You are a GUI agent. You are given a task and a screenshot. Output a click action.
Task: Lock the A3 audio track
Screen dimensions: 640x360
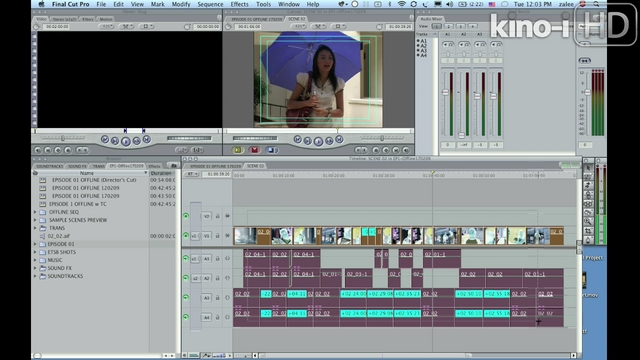(x=217, y=298)
